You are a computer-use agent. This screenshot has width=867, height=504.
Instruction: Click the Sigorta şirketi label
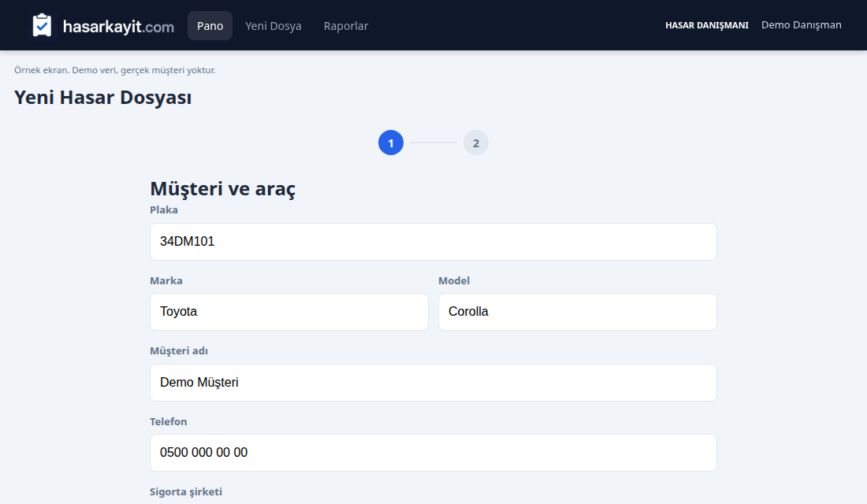click(186, 492)
